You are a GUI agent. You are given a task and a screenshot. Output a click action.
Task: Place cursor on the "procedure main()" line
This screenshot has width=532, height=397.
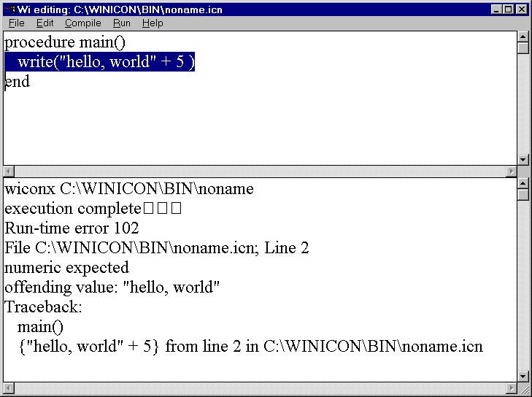click(65, 42)
